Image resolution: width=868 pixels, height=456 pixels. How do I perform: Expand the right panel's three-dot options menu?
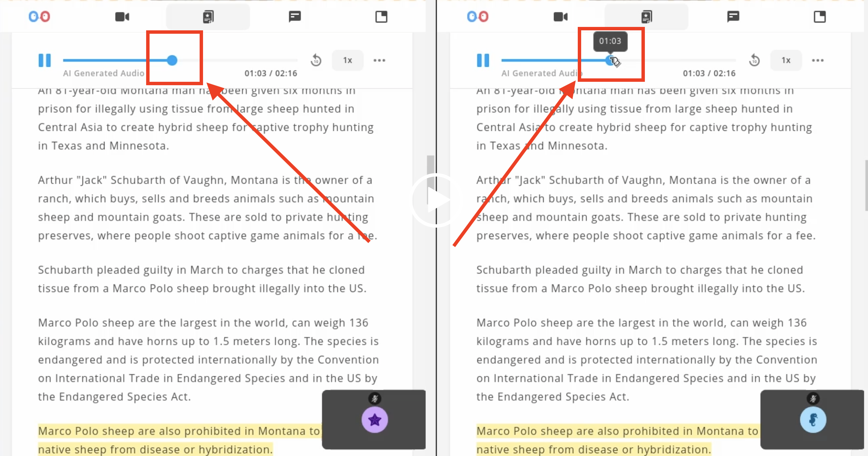point(818,60)
